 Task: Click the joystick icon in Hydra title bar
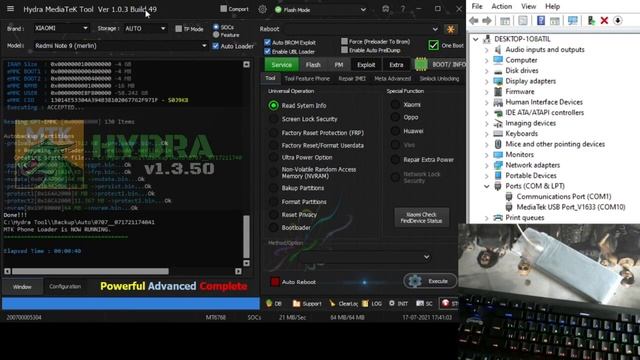click(385, 9)
